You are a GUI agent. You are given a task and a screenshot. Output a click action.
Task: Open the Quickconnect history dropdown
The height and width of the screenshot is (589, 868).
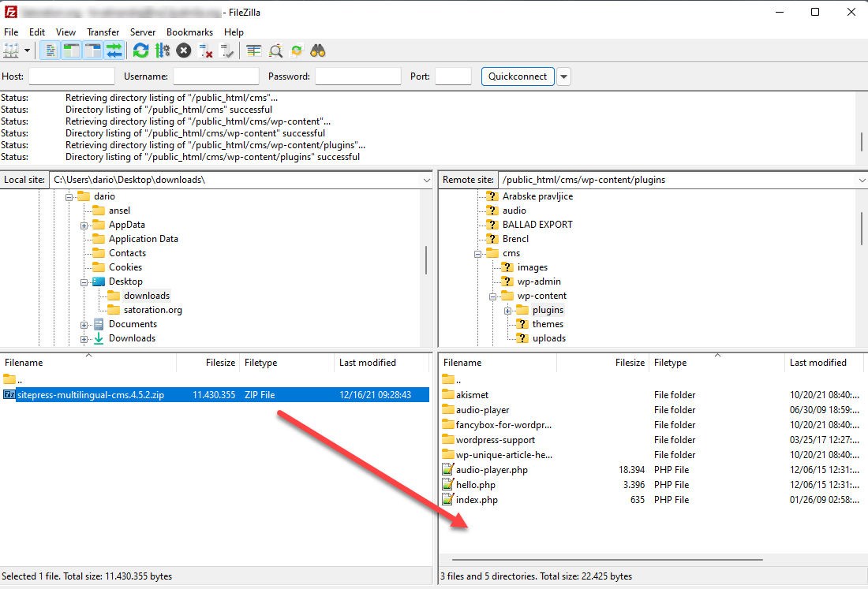click(563, 76)
